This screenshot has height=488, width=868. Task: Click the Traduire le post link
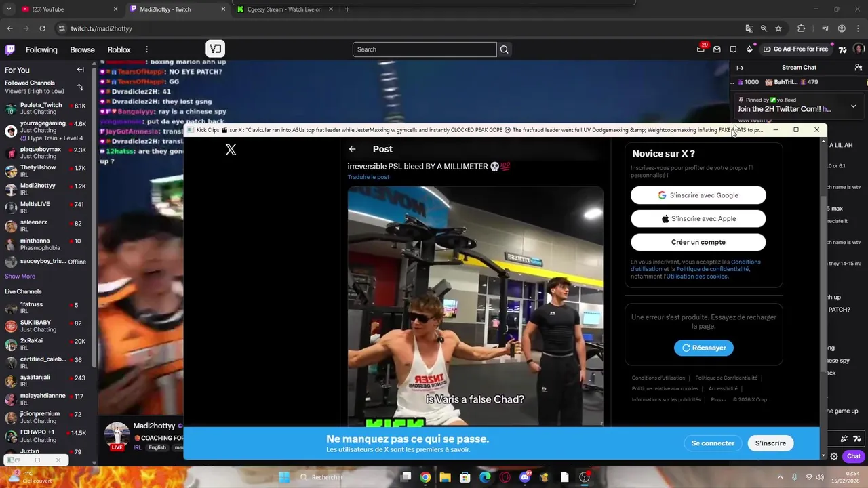tap(368, 177)
